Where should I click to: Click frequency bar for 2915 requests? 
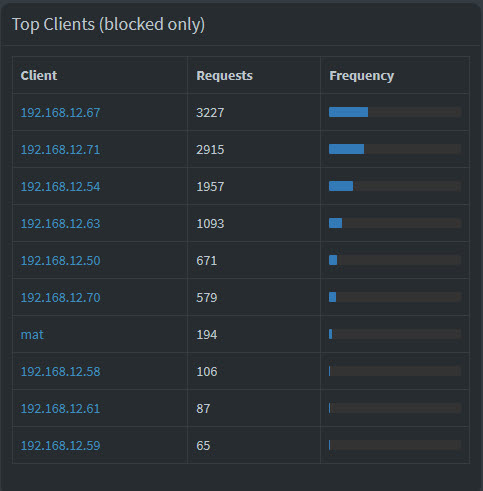pyautogui.click(x=395, y=149)
